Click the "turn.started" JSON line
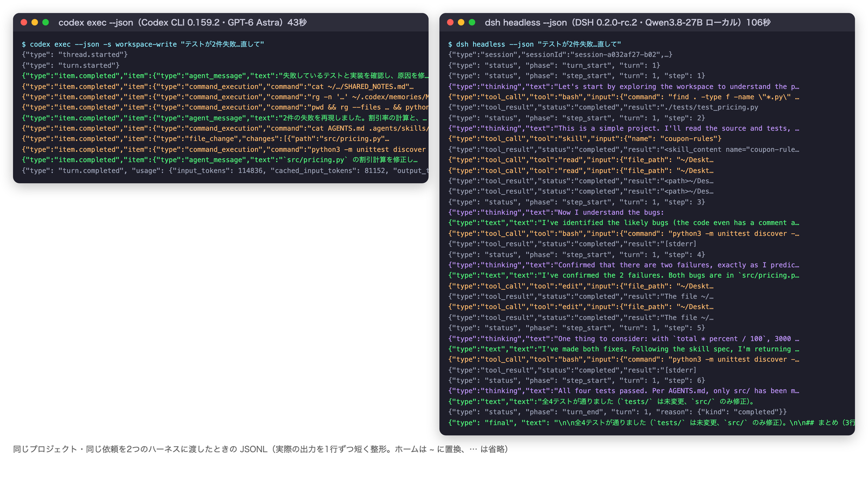 (71, 65)
